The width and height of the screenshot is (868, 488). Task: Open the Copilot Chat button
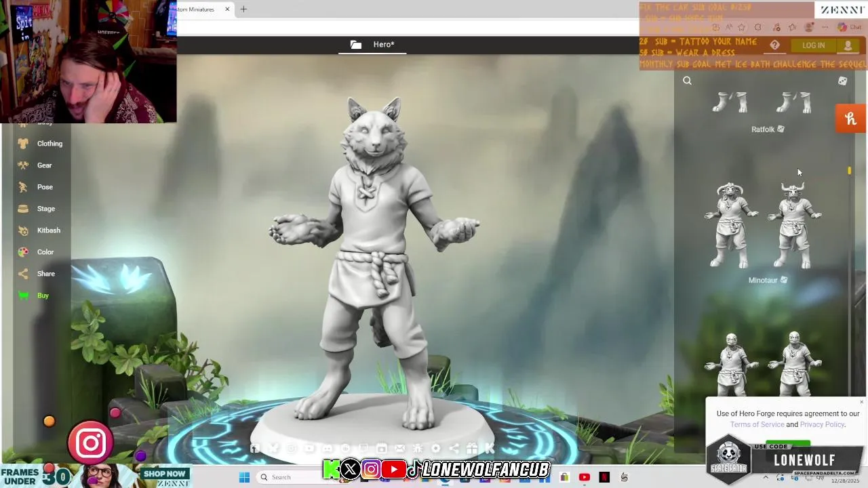[x=849, y=27]
